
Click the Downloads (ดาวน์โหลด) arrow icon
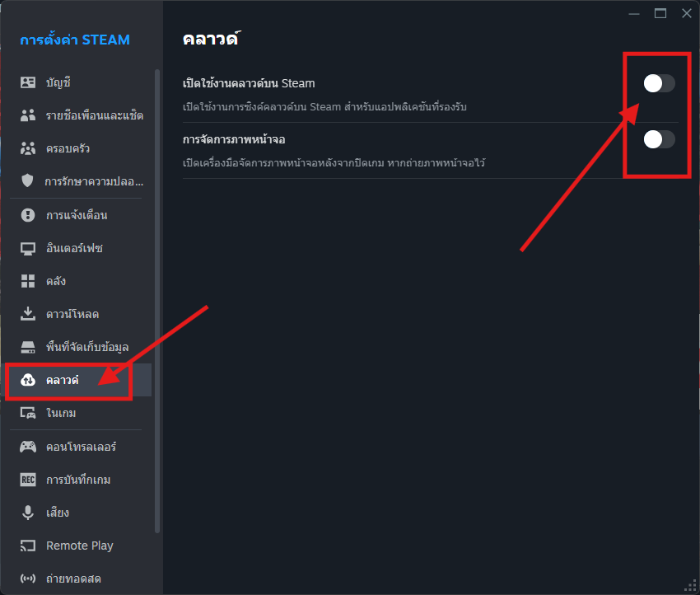(x=28, y=314)
